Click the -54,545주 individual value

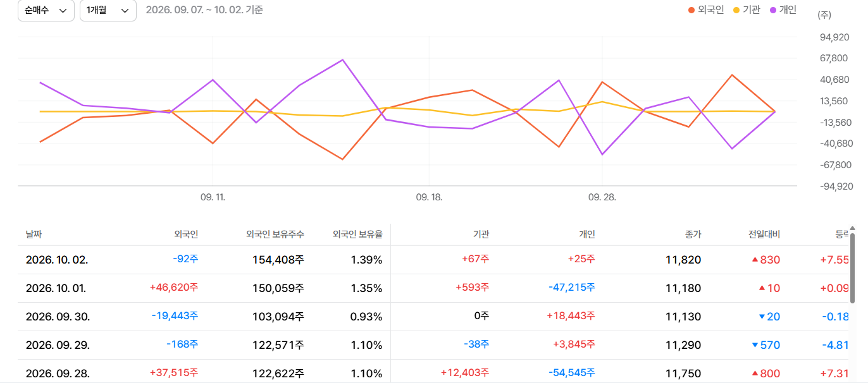coord(571,373)
